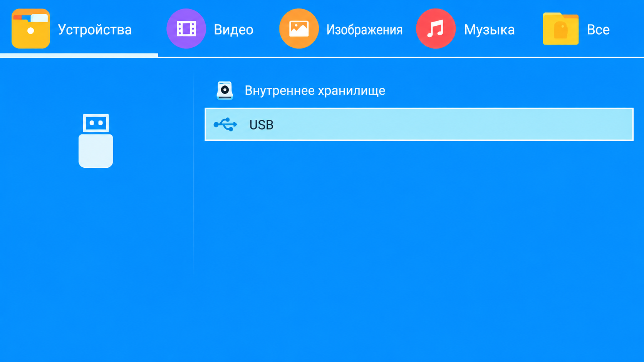Open Внутреннее хранилище storage entry

pyautogui.click(x=419, y=90)
